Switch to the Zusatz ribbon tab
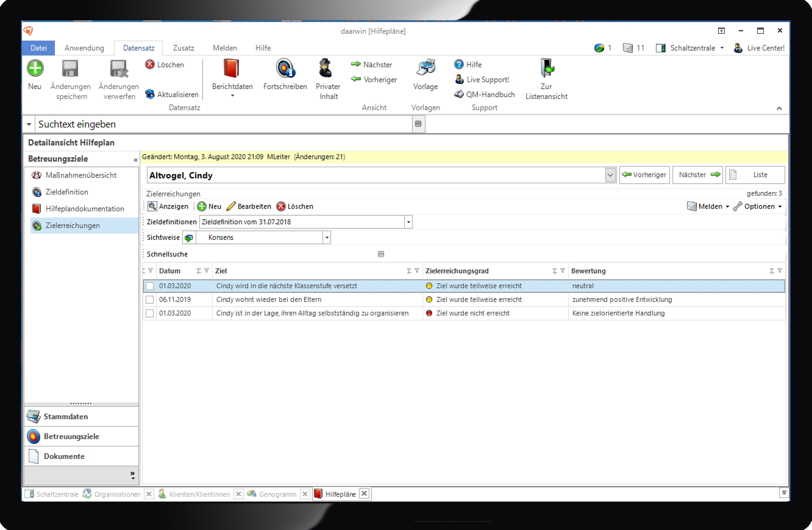The width and height of the screenshot is (812, 530). [183, 48]
